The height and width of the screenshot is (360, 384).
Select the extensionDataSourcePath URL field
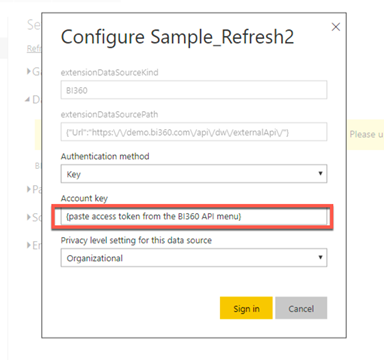pos(194,132)
